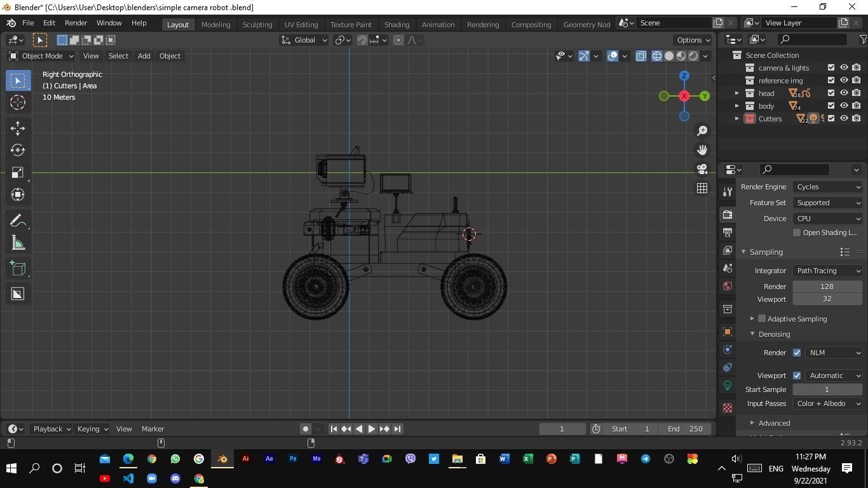This screenshot has height=488, width=868.
Task: Switch to Animation workspace tab
Action: pyautogui.click(x=438, y=24)
